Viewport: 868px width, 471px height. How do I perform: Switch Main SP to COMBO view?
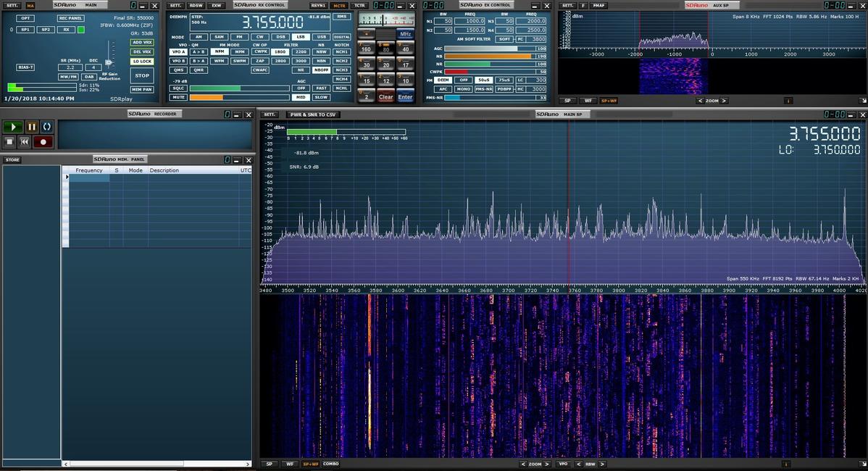[330, 464]
